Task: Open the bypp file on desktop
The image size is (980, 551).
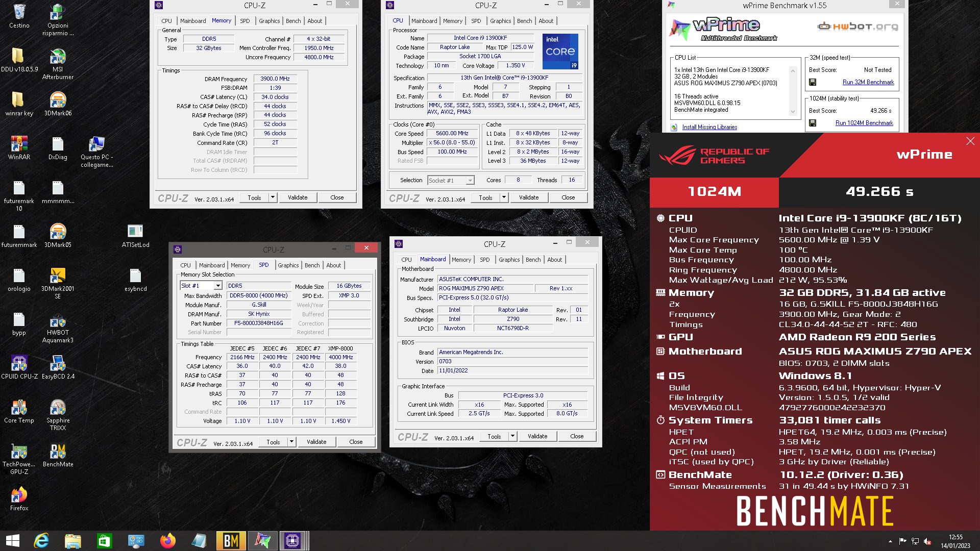Action: pyautogui.click(x=19, y=323)
